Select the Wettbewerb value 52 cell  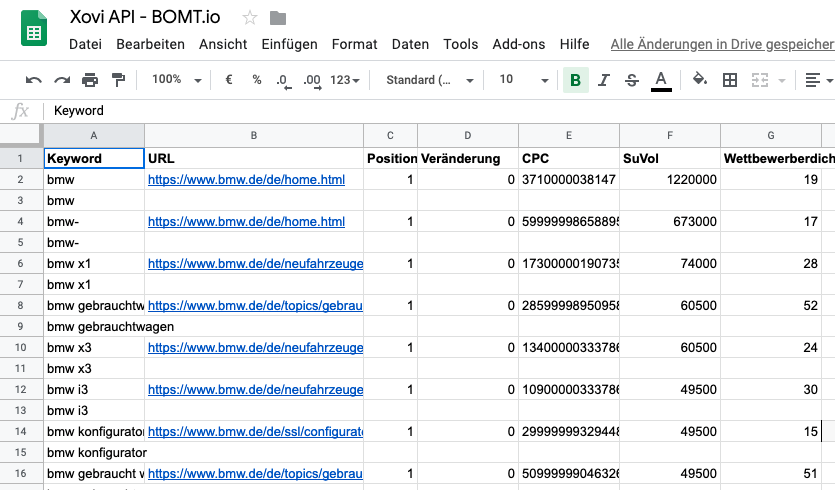point(771,306)
